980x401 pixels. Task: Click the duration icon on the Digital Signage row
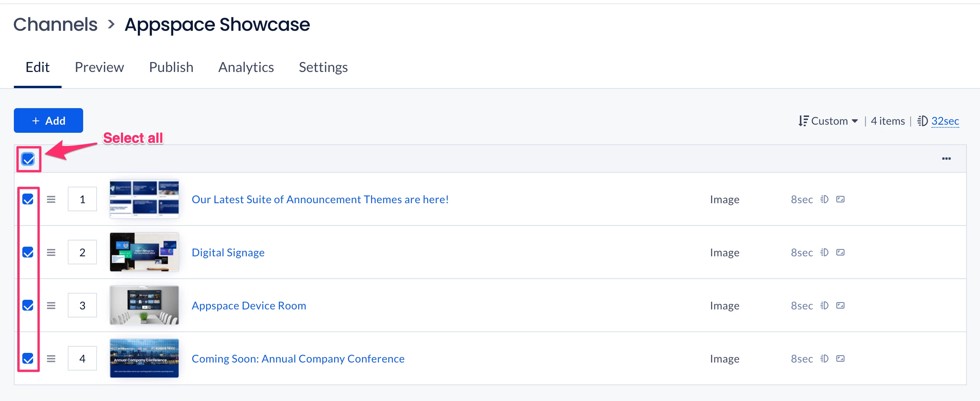click(824, 252)
